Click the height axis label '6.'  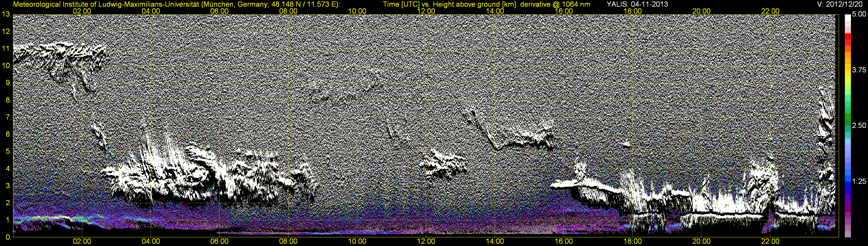coord(8,135)
